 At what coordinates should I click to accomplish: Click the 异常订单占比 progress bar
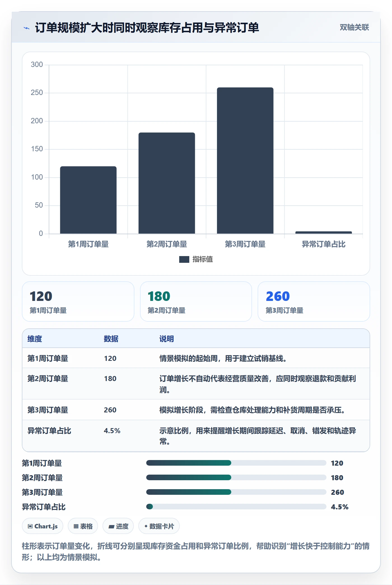236,507
